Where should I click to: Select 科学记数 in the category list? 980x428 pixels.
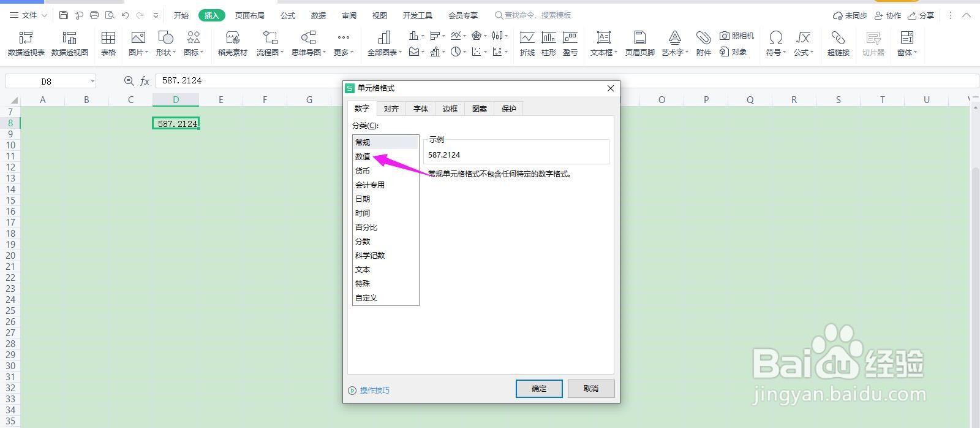(x=385, y=255)
